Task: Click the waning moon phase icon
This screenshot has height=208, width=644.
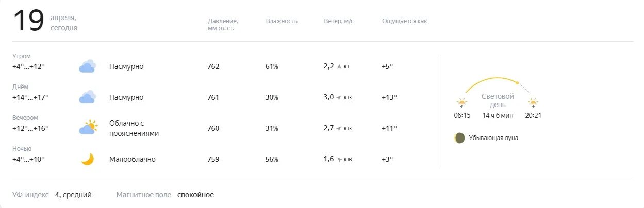Action: coord(459,138)
